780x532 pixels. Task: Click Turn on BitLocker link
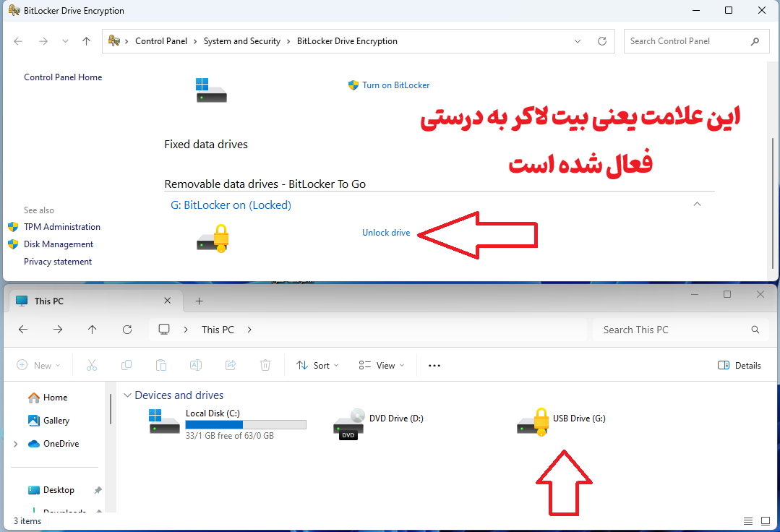pos(395,85)
